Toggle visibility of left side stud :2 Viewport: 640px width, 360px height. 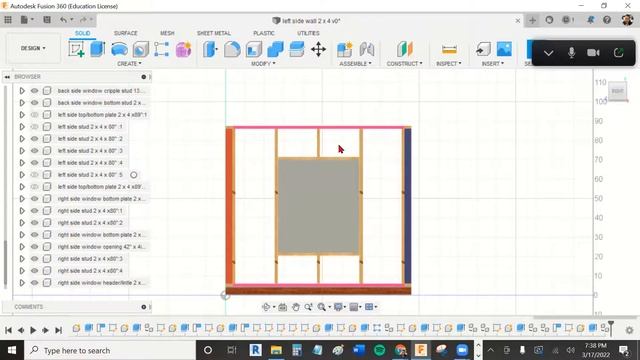coord(35,139)
